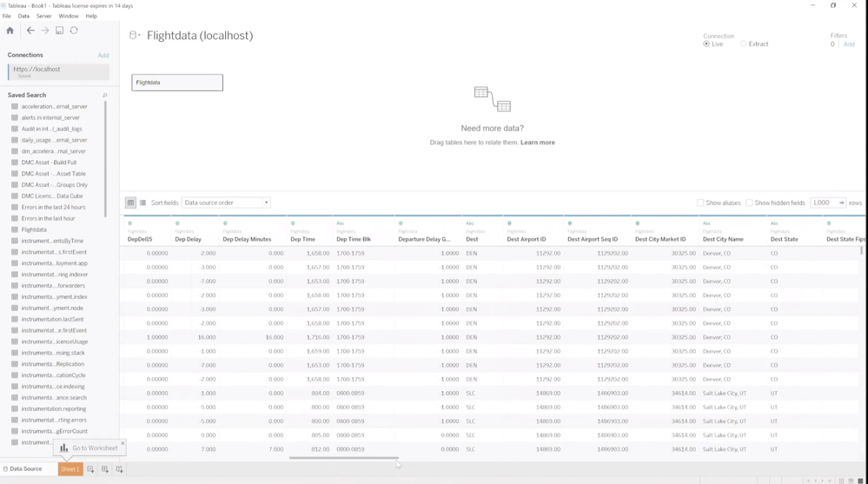This screenshot has height=484, width=868.
Task: Save workbook using the disk icon
Action: pyautogui.click(x=59, y=30)
